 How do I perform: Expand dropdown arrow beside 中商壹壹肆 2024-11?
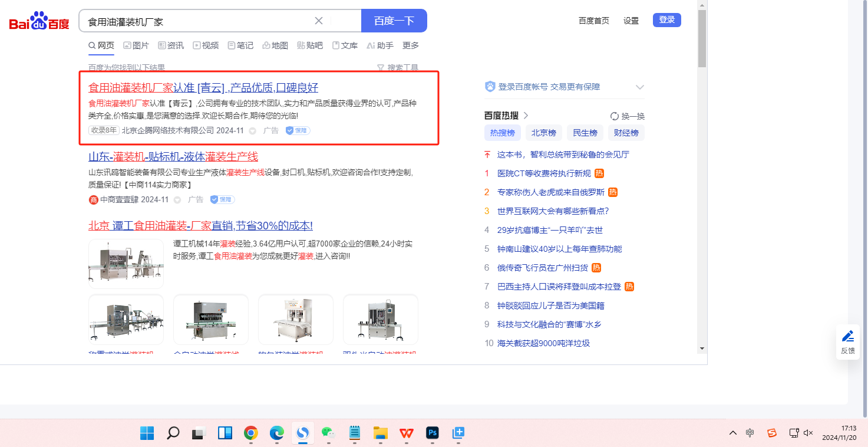[x=177, y=200]
